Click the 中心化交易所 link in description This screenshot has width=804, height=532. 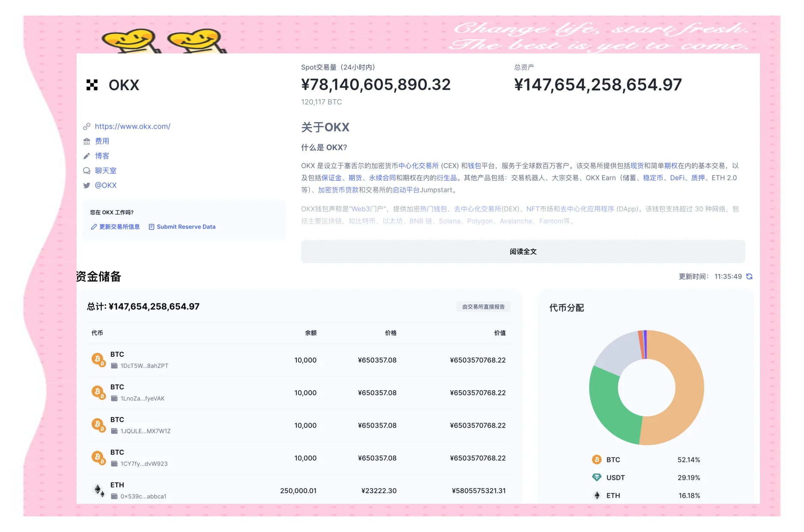pos(419,166)
